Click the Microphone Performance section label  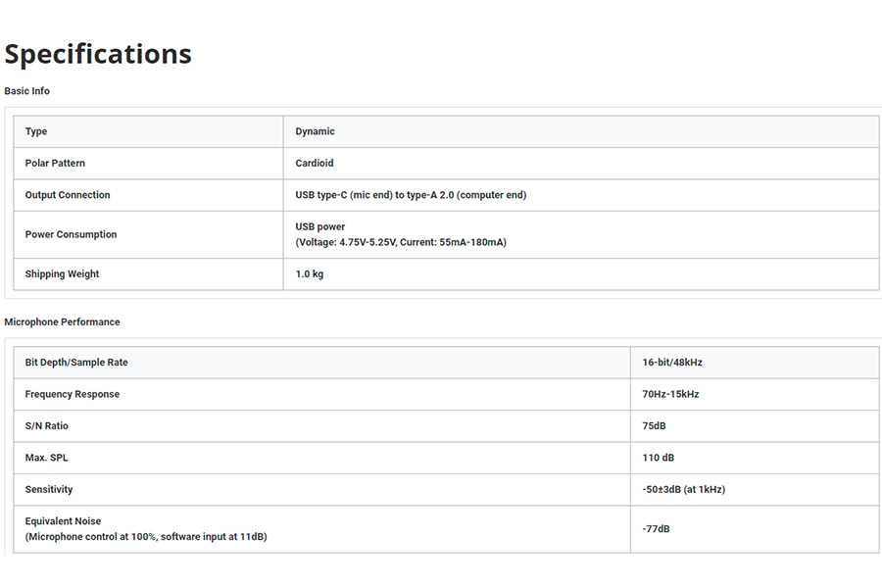[62, 321]
